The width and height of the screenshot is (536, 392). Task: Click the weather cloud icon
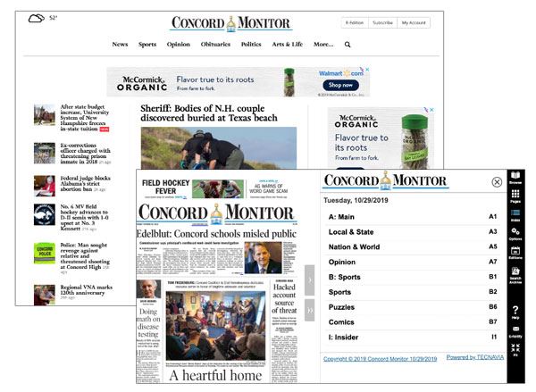click(37, 18)
